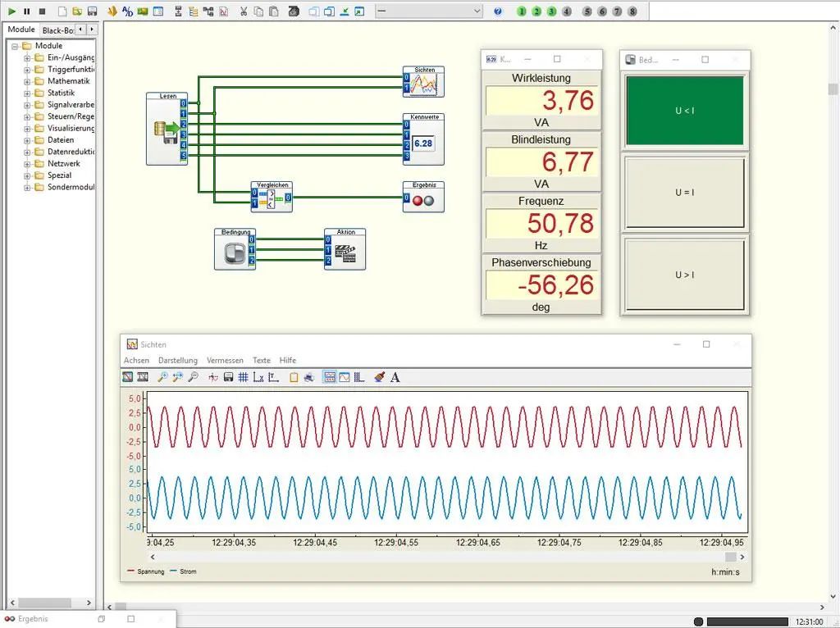This screenshot has height=628, width=840.
Task: Click the blue help question mark icon
Action: (x=498, y=11)
